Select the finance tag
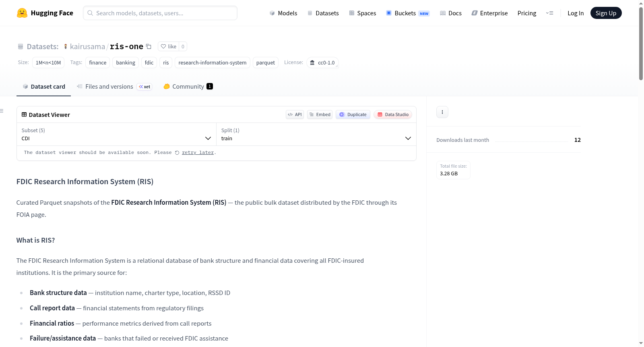The image size is (644, 347). (98, 62)
